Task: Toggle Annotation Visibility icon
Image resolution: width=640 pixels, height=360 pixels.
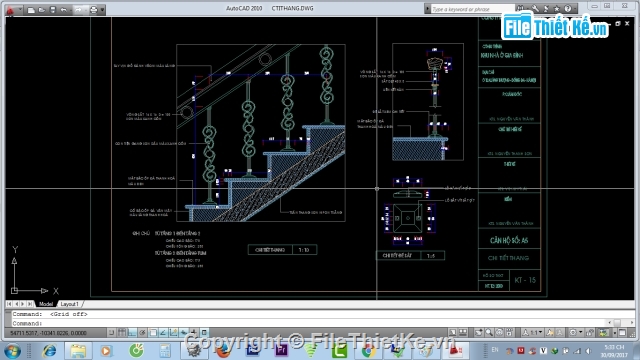Action: click(x=550, y=333)
